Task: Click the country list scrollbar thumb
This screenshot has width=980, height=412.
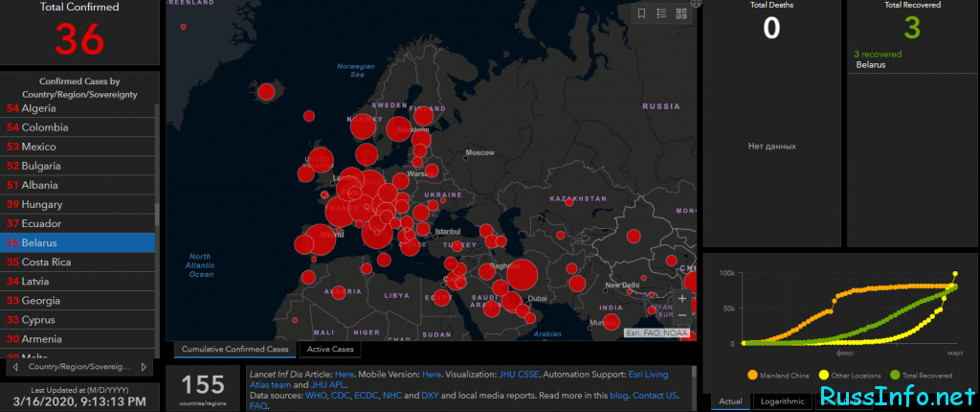Action: click(158, 215)
